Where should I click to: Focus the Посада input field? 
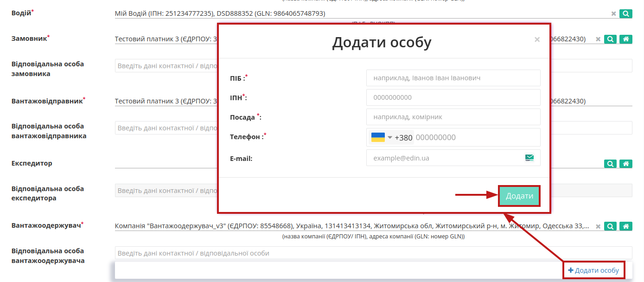pyautogui.click(x=453, y=117)
